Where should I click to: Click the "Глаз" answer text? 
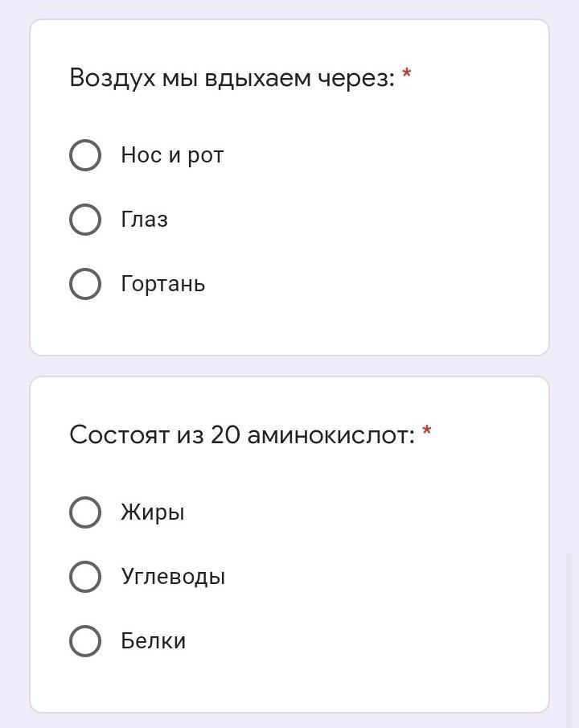145,220
